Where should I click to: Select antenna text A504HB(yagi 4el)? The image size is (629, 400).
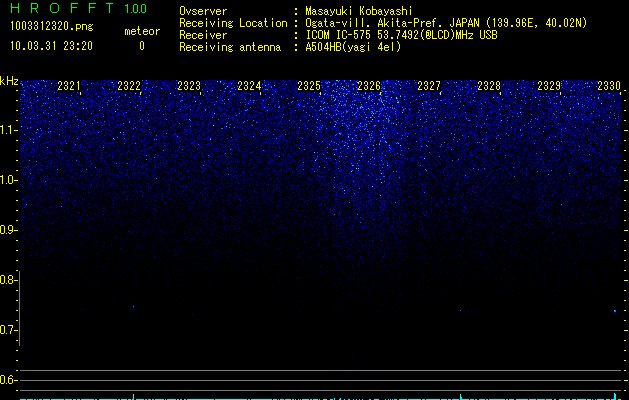pyautogui.click(x=353, y=47)
